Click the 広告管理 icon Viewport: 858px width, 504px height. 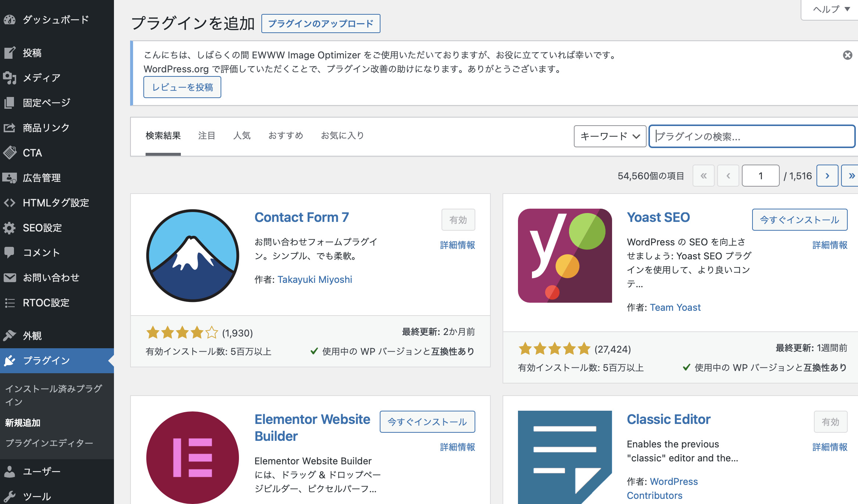coord(10,178)
